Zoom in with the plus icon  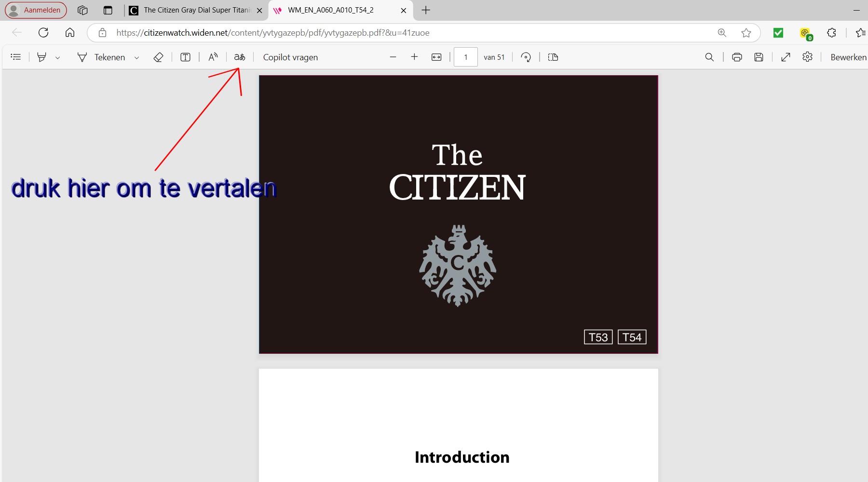(414, 57)
